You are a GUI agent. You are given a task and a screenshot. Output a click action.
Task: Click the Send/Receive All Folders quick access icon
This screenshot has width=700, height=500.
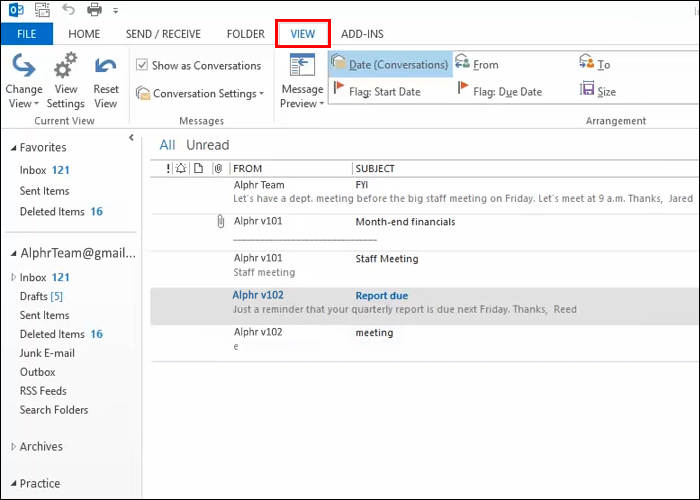point(42,9)
